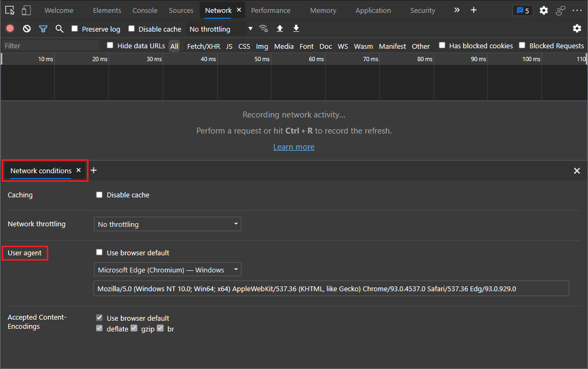The height and width of the screenshot is (369, 588).
Task: Select the Fetch/XHR filter button
Action: point(203,46)
